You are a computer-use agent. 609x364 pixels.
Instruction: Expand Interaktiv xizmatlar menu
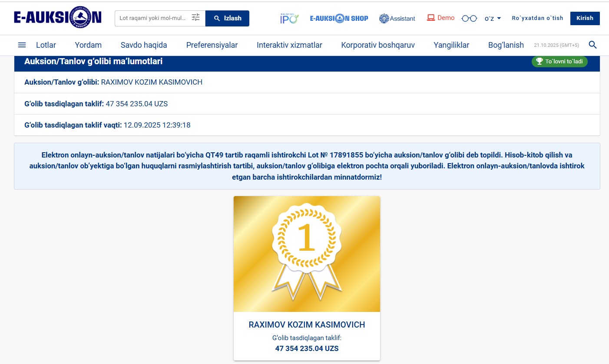point(289,45)
